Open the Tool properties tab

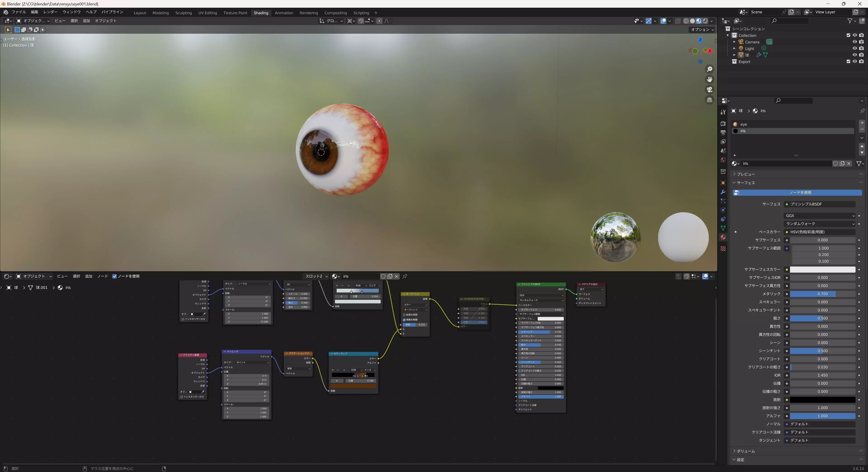[723, 112]
